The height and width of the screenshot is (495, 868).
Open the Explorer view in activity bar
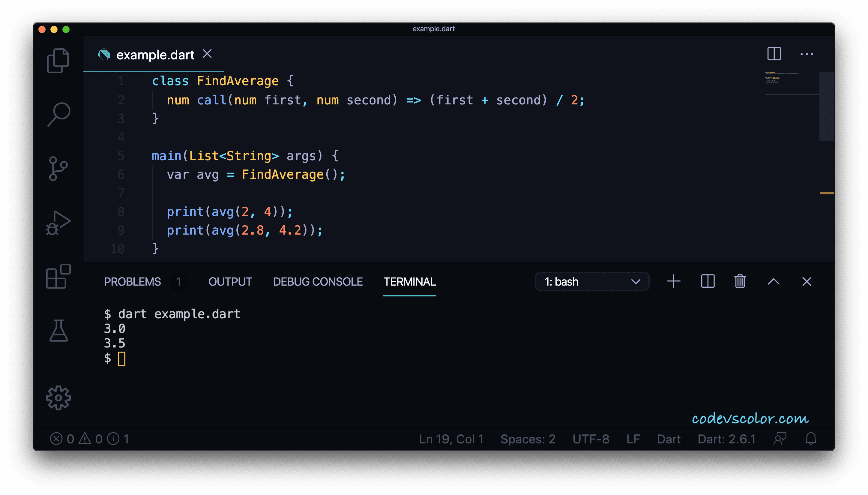(x=58, y=61)
